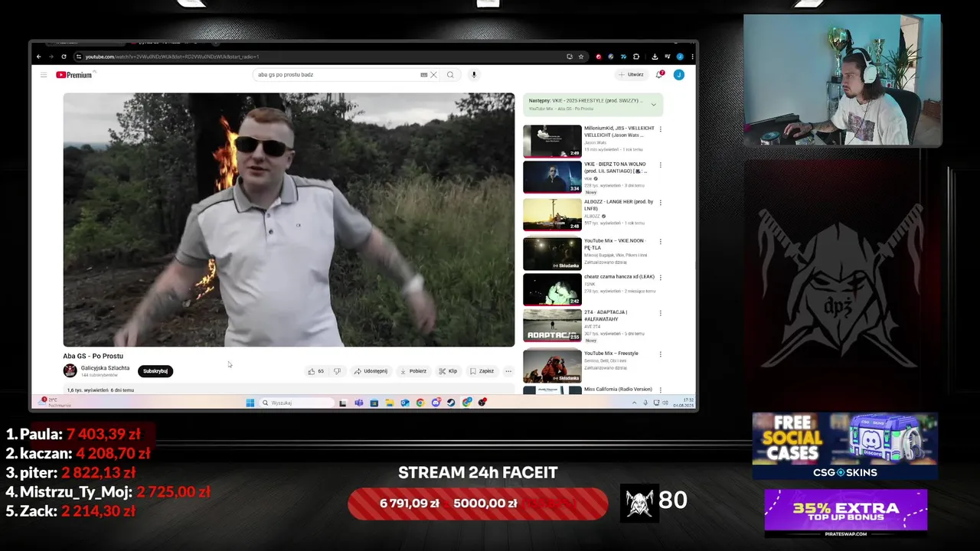Open Chrome from the taskbar

420,403
